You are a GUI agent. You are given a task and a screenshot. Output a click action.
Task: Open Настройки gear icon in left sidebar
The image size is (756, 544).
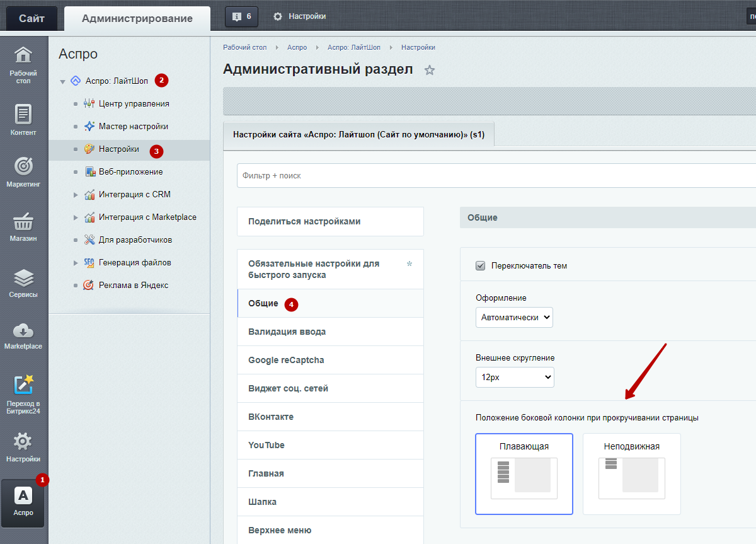(x=23, y=441)
